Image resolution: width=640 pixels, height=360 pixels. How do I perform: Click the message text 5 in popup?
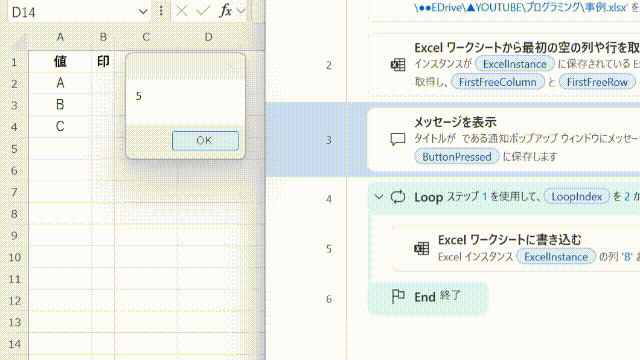139,96
